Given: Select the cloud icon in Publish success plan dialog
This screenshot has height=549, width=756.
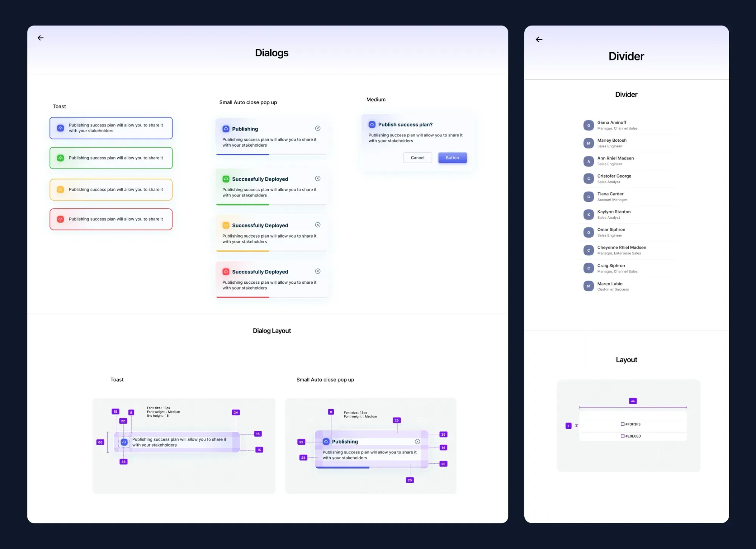Looking at the screenshot, I should tap(372, 124).
